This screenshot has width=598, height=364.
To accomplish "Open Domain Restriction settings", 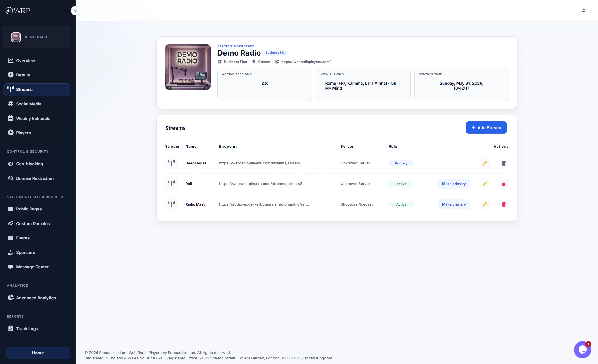I will pyautogui.click(x=36, y=178).
